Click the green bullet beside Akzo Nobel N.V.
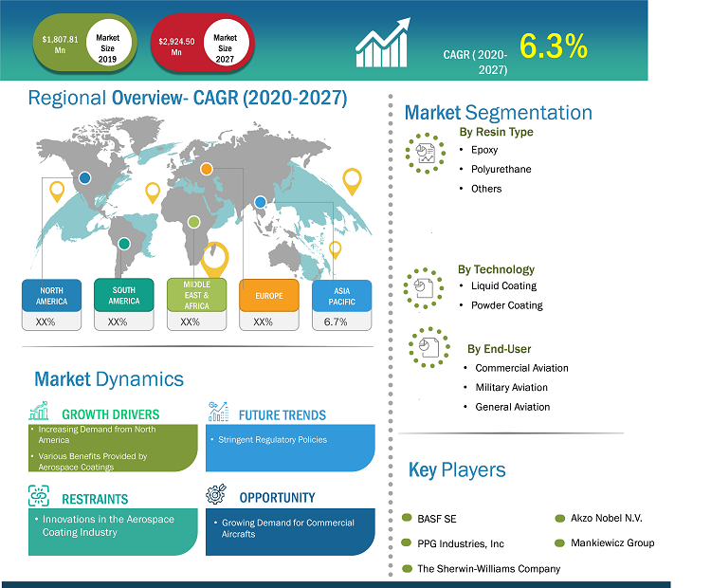Screen dimensions: 711x588 pyautogui.click(x=560, y=518)
